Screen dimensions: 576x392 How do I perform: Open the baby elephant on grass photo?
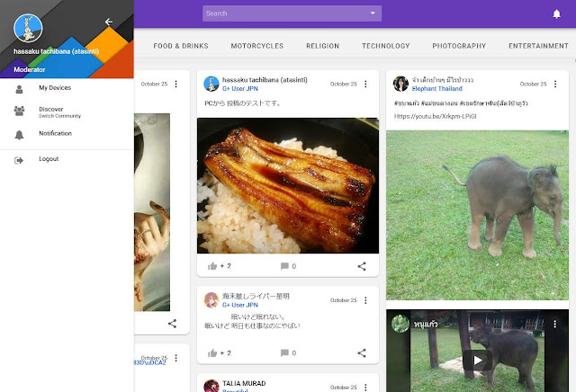(x=477, y=216)
